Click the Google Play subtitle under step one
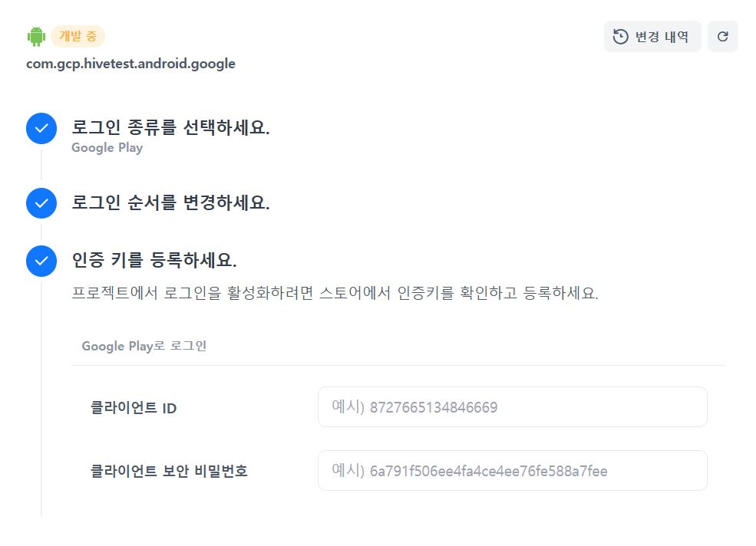This screenshot has height=546, width=756. pyautogui.click(x=107, y=148)
